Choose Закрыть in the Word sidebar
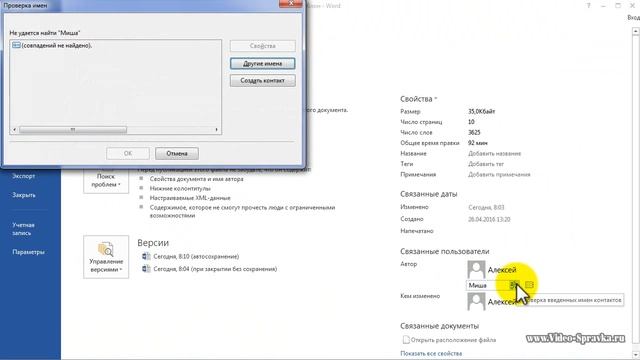The height and width of the screenshot is (360, 640). click(24, 195)
